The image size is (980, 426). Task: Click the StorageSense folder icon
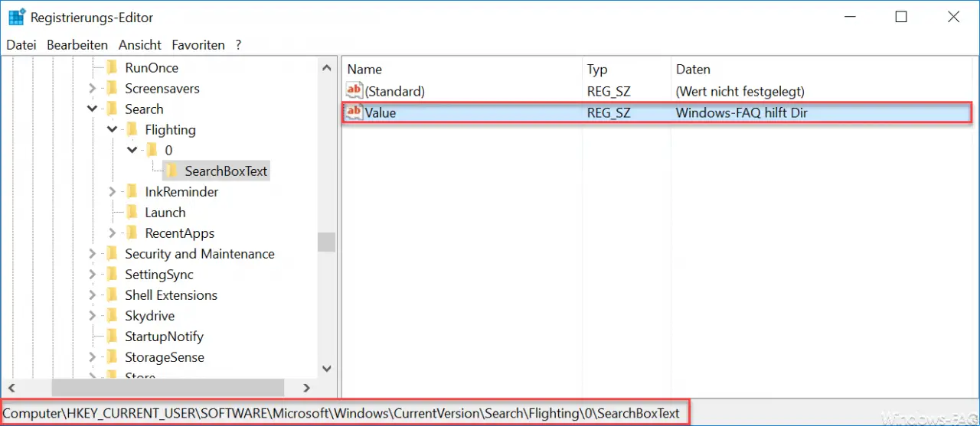[112, 357]
